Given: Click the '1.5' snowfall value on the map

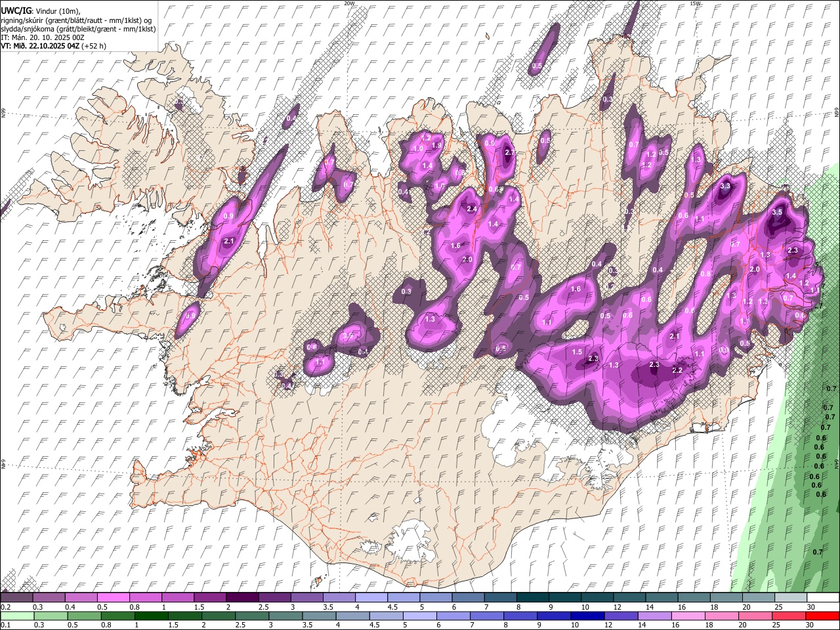Looking at the screenshot, I should (577, 352).
